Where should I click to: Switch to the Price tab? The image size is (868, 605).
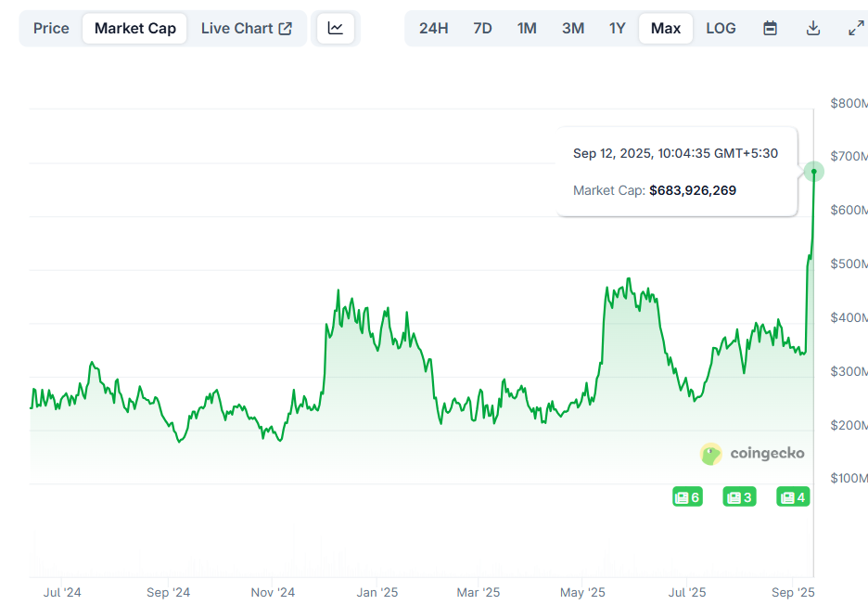(51, 28)
